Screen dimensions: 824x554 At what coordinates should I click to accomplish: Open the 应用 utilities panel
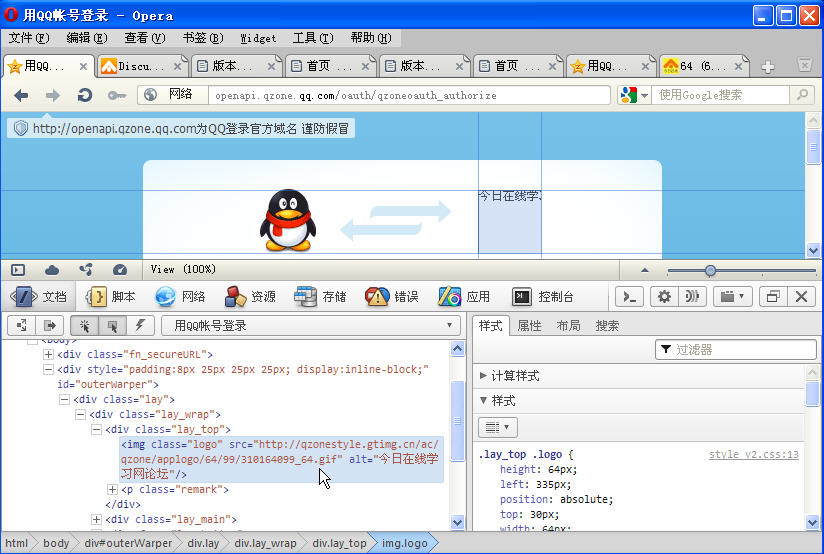coord(464,297)
